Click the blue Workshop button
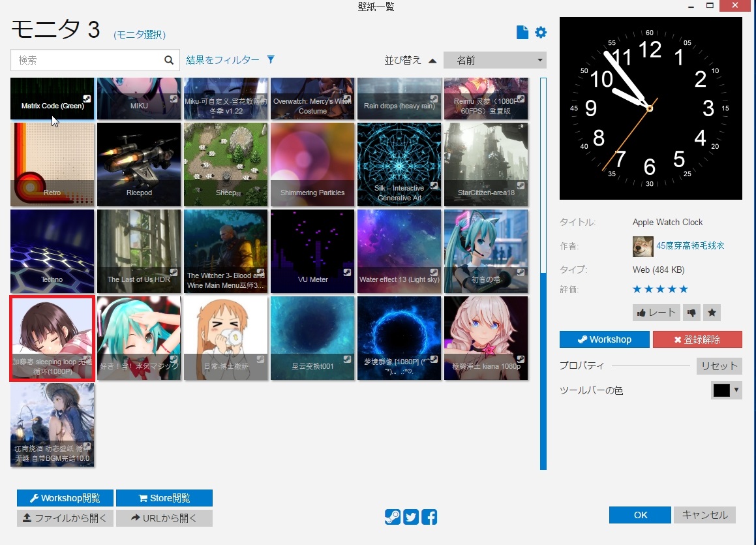Screen dimensions: 756x545 [x=605, y=339]
